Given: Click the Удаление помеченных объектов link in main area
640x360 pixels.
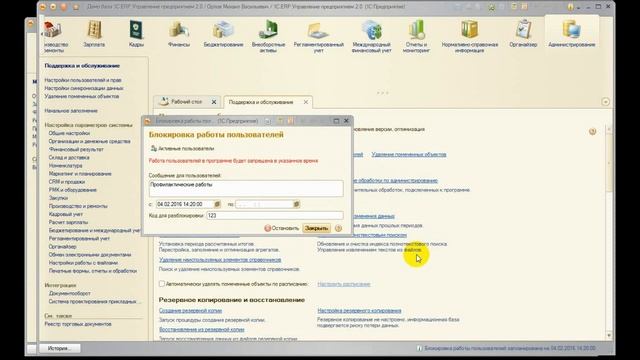Looking at the screenshot, I should [x=409, y=155].
